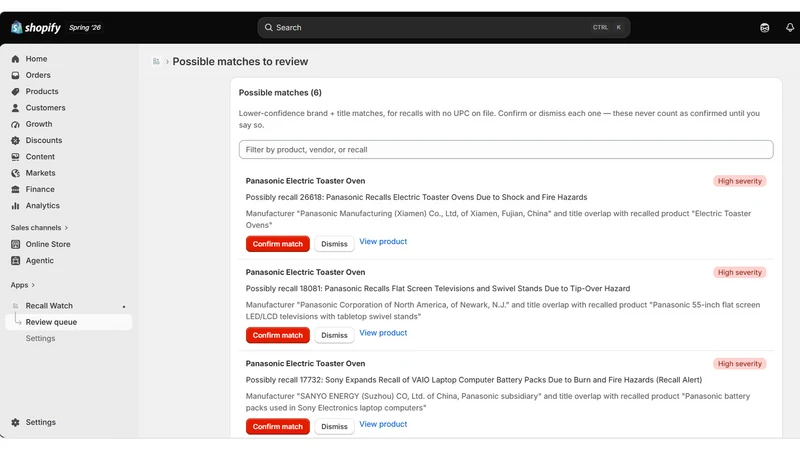
Task: Click the Content image icon
Action: [x=15, y=157]
